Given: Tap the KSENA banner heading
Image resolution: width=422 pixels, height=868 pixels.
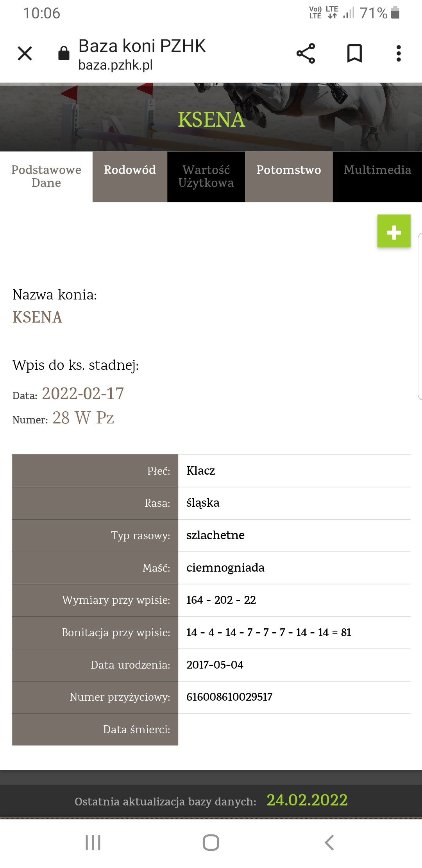Looking at the screenshot, I should (x=211, y=120).
